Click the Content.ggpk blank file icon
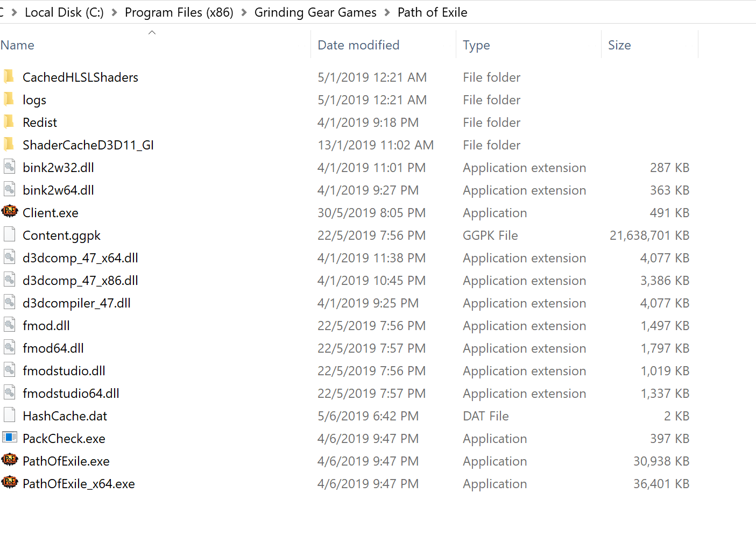 tap(9, 235)
